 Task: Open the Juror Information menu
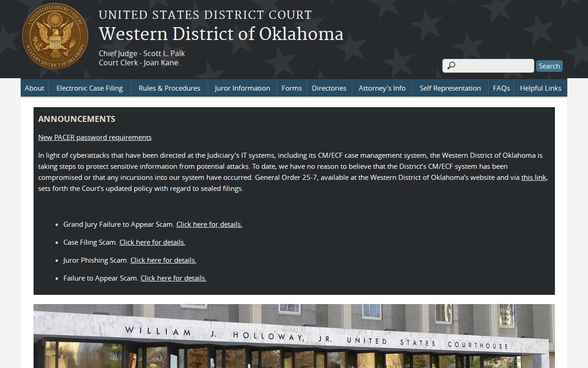pyautogui.click(x=242, y=88)
